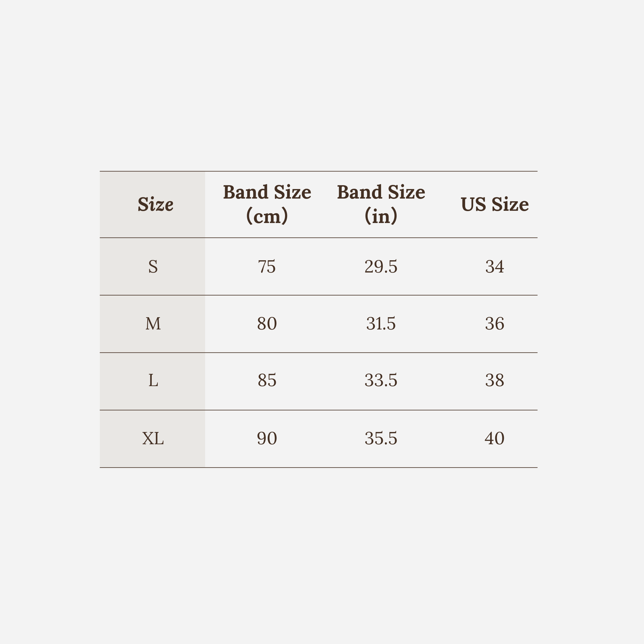Click the 35.5 inch band value
Image resolution: width=644 pixels, height=644 pixels.
pyautogui.click(x=381, y=438)
